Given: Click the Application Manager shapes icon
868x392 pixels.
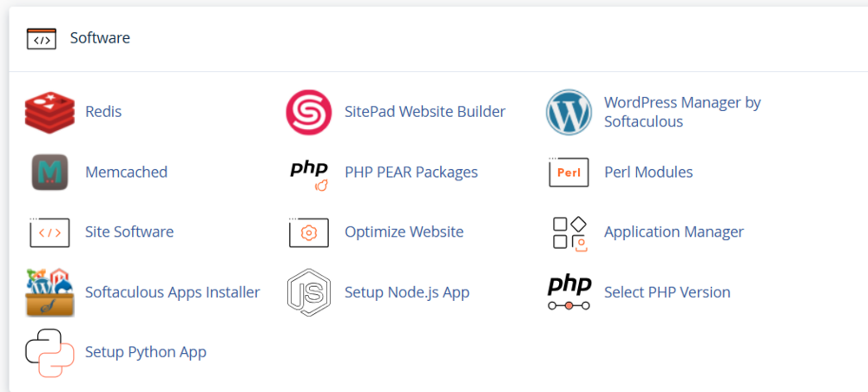Looking at the screenshot, I should point(569,233).
